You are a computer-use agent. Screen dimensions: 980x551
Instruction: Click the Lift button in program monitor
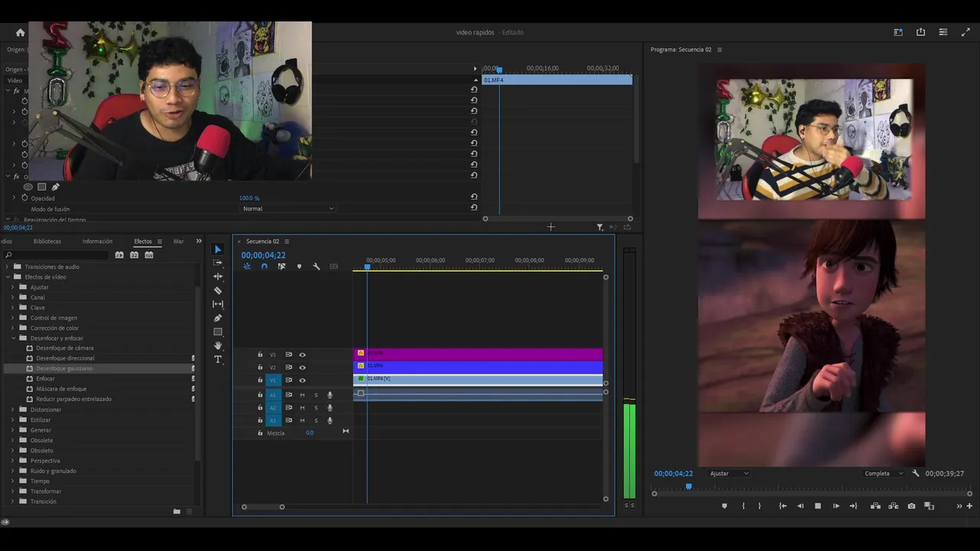pos(875,506)
